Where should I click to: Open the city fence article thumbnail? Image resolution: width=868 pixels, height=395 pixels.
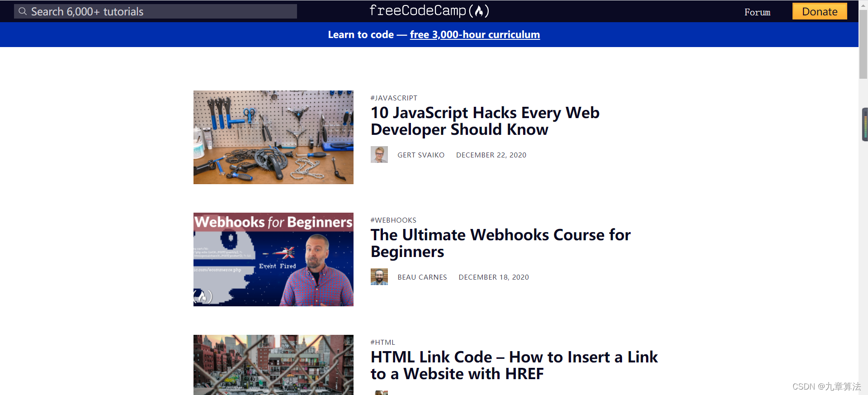[274, 365]
